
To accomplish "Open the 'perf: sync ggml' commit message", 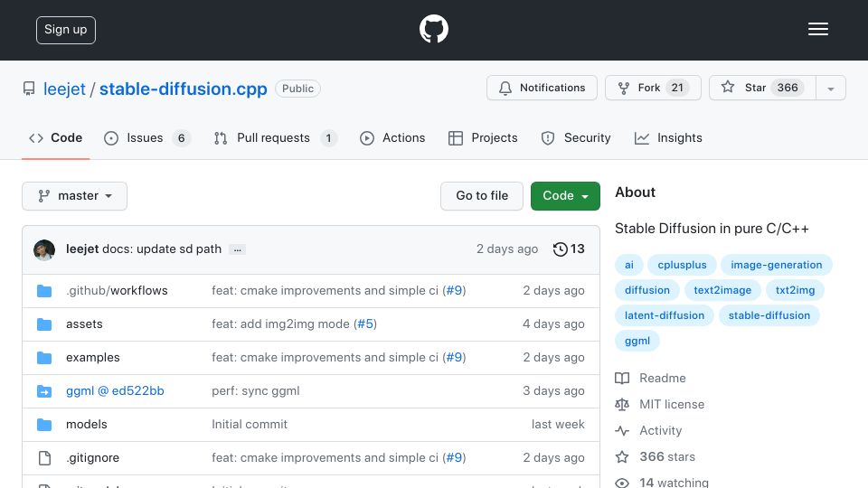I will [255, 390].
